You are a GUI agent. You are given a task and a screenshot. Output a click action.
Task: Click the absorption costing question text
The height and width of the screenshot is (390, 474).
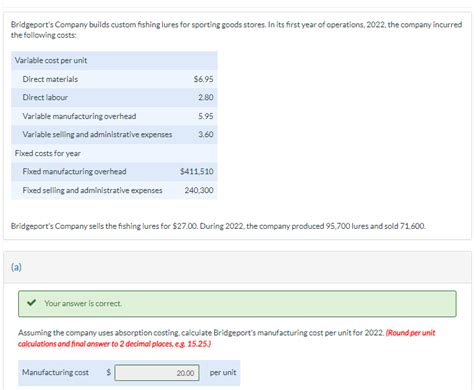201,333
